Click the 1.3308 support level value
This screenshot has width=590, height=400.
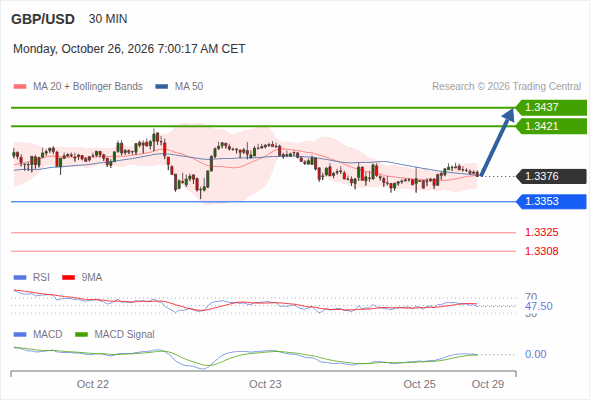pyautogui.click(x=541, y=251)
